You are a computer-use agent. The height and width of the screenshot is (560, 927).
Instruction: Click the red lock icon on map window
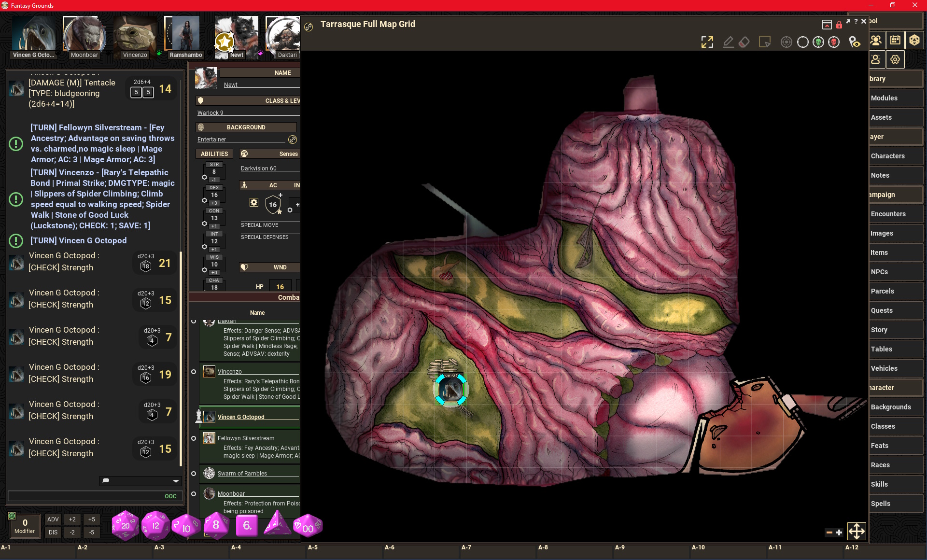pos(839,24)
